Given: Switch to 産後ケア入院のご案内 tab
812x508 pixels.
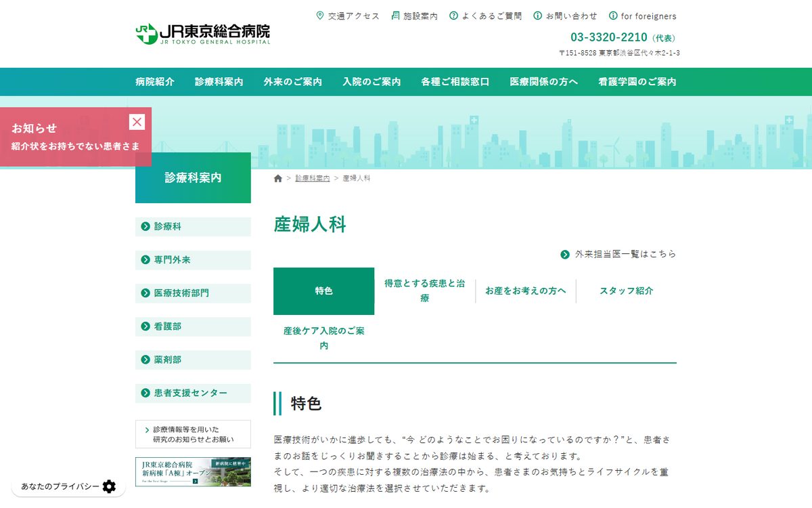Looking at the screenshot, I should pyautogui.click(x=323, y=339).
